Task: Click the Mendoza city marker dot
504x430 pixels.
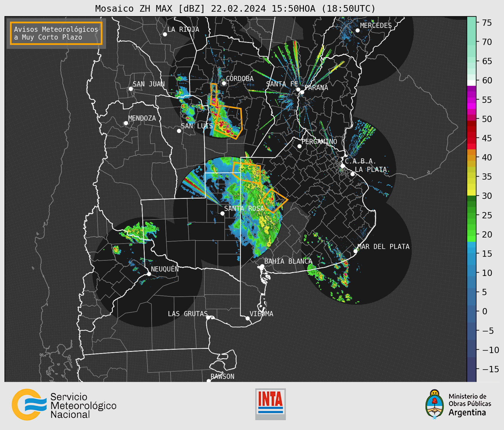Action: coord(126,123)
